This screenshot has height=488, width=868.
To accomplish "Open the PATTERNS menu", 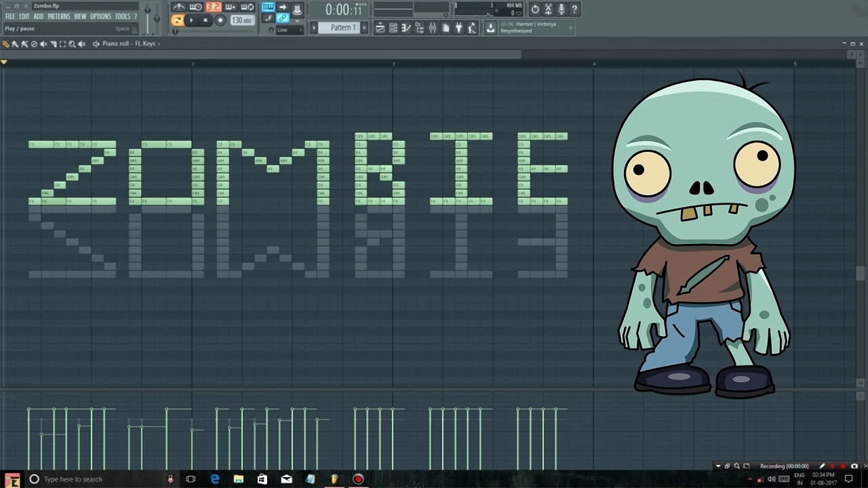I will point(59,16).
